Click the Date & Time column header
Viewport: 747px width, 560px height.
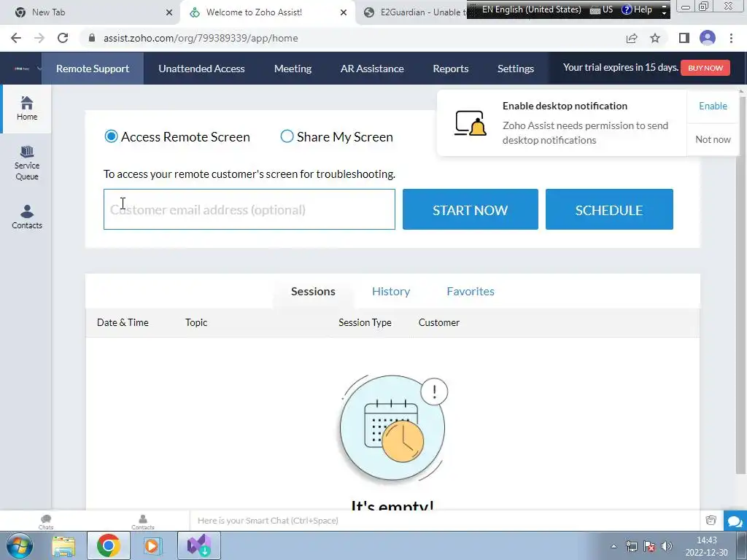tap(123, 323)
